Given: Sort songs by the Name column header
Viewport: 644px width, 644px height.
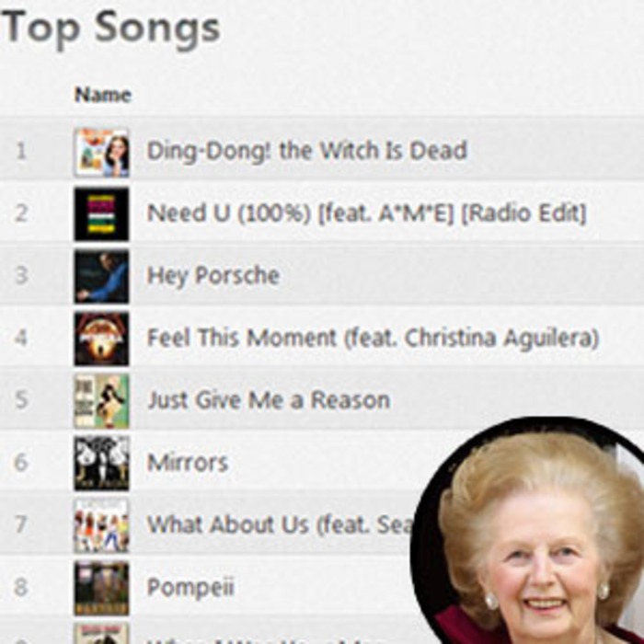Looking at the screenshot, I should pos(103,95).
